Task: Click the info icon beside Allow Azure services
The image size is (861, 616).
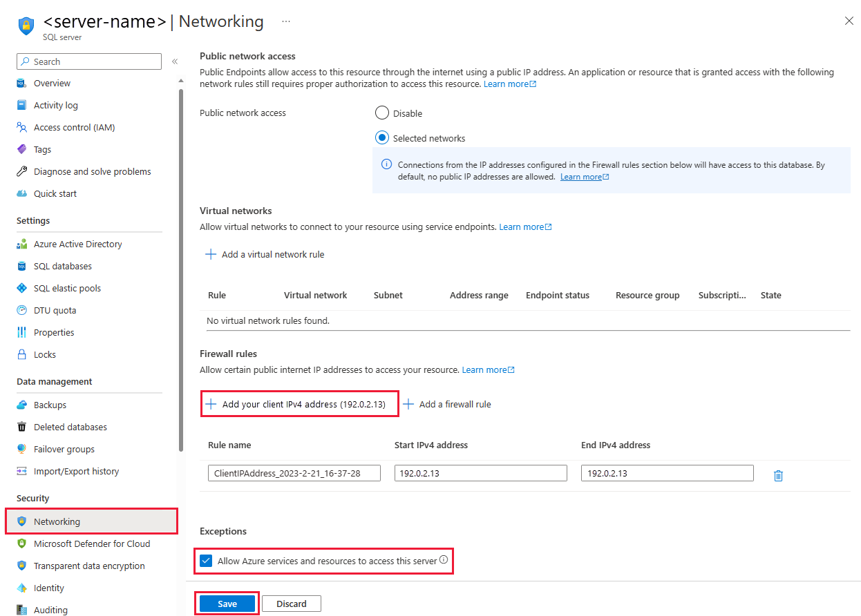Action: click(x=444, y=560)
